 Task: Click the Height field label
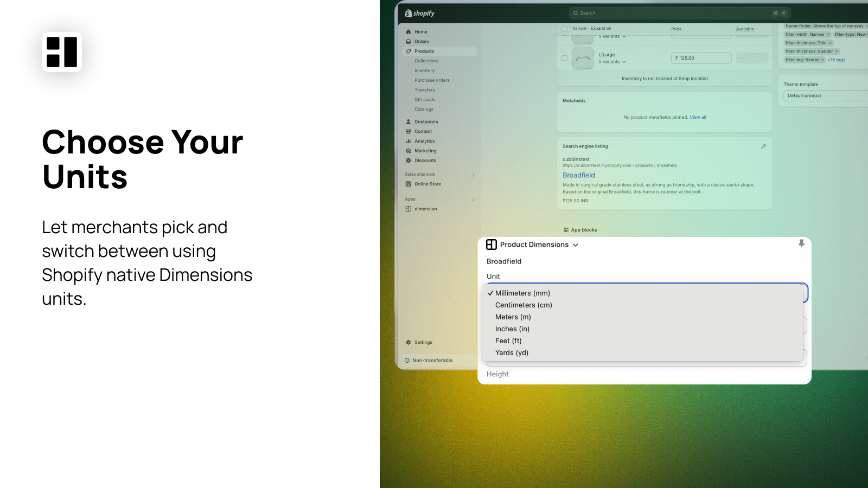point(497,375)
